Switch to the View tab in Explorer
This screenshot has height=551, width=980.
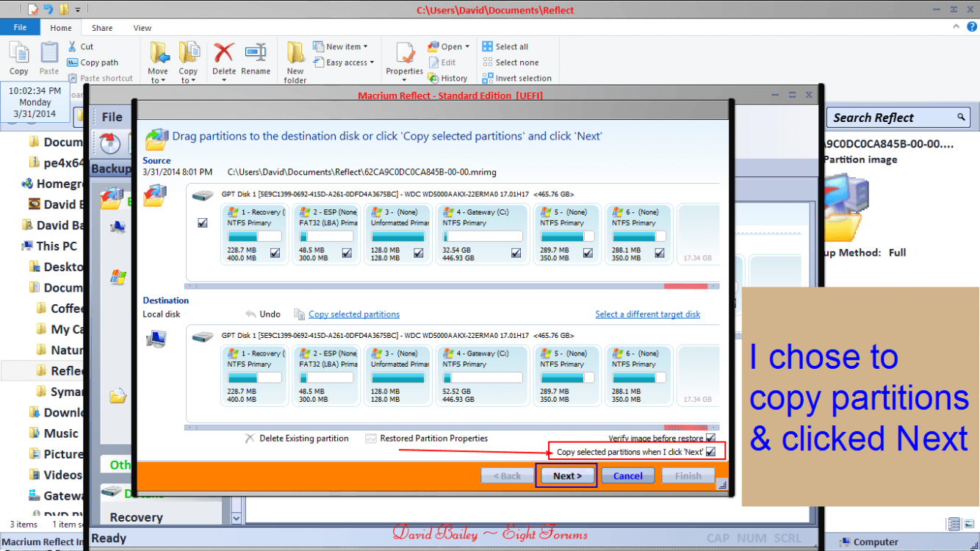coord(143,28)
